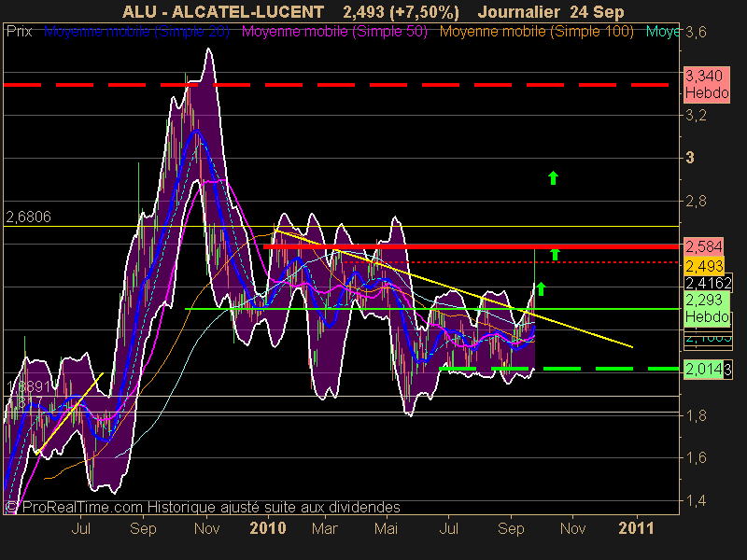Click the 'Mai' date axis label
Screen dimensions: 747x560
(386, 528)
